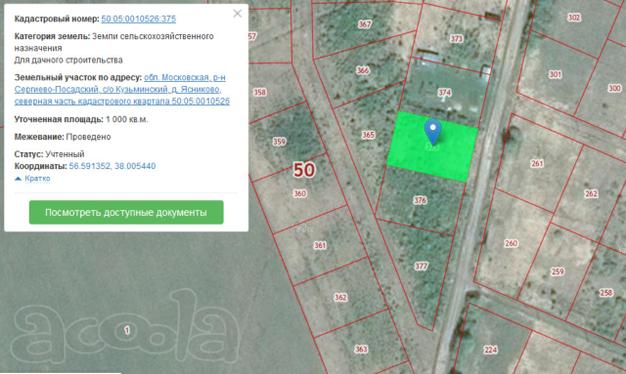Select parcel 361 on the map
This screenshot has width=626, height=374.
[320, 245]
